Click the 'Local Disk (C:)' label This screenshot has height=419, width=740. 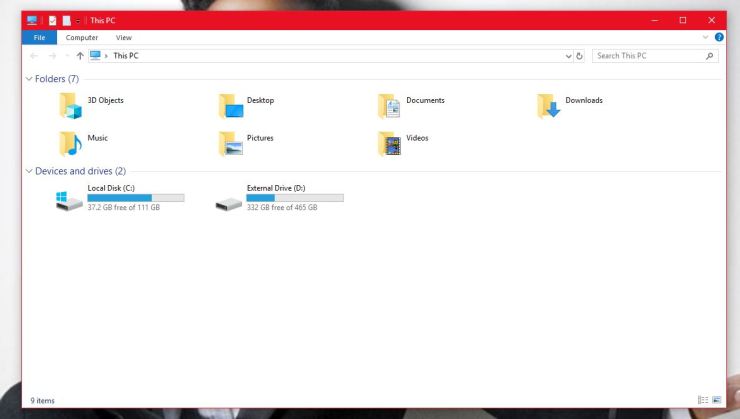tap(111, 188)
